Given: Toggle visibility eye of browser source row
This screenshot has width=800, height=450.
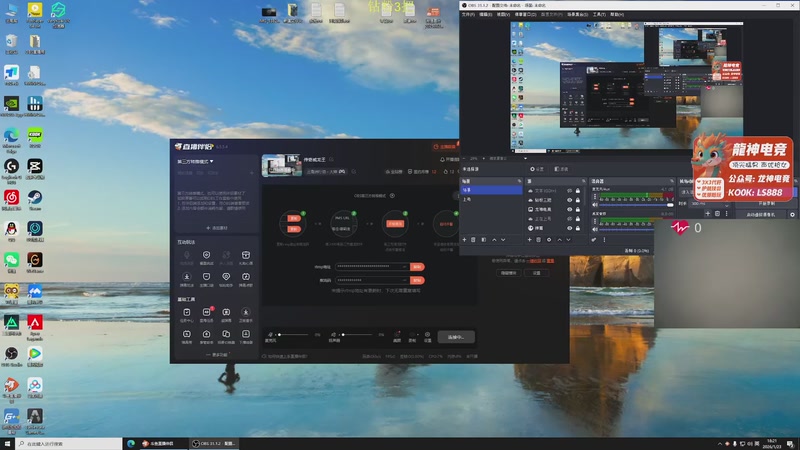Looking at the screenshot, I should (569, 228).
